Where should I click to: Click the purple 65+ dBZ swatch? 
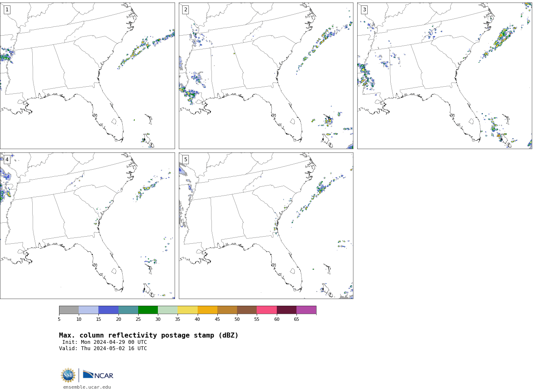[x=307, y=310]
